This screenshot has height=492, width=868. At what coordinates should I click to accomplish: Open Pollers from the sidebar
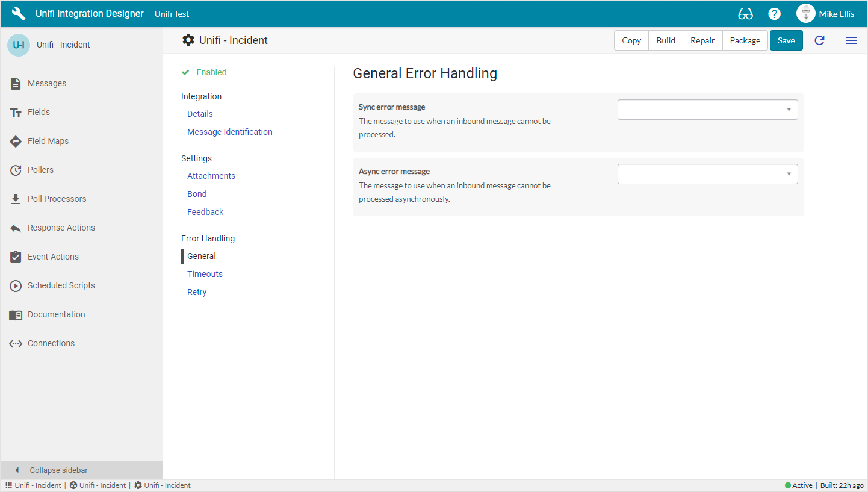pos(40,170)
